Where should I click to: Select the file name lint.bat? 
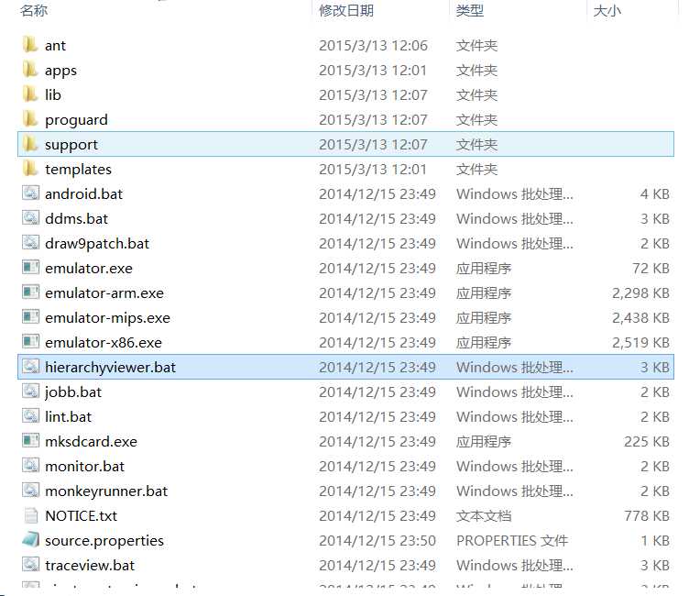click(69, 417)
